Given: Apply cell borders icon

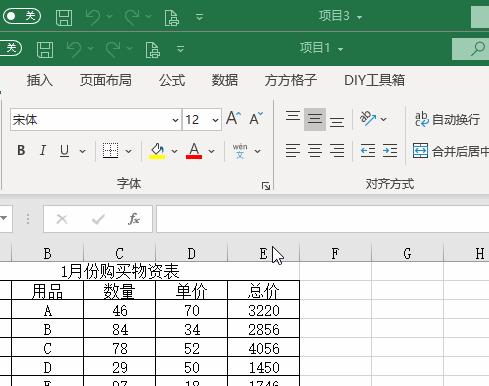Looking at the screenshot, I should 110,151.
